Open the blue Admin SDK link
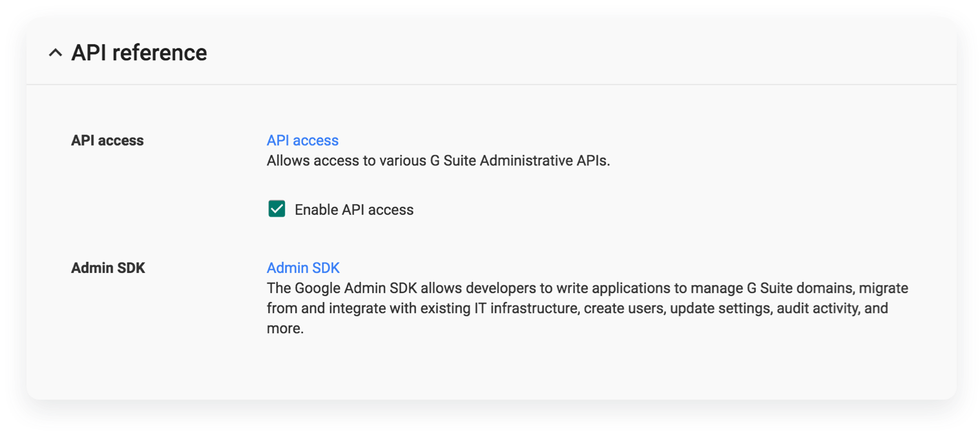Image resolution: width=980 pixels, height=432 pixels. [x=303, y=268]
